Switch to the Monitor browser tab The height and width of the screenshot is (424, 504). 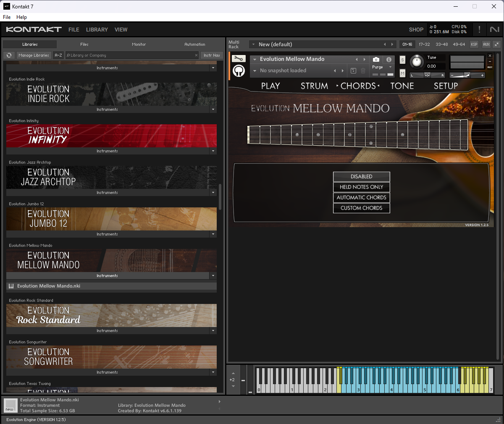point(139,44)
